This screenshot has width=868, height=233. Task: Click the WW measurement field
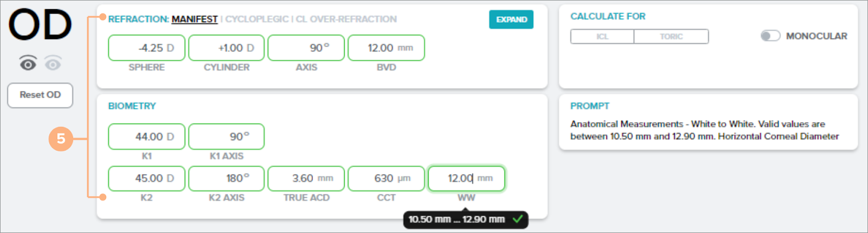click(x=466, y=178)
